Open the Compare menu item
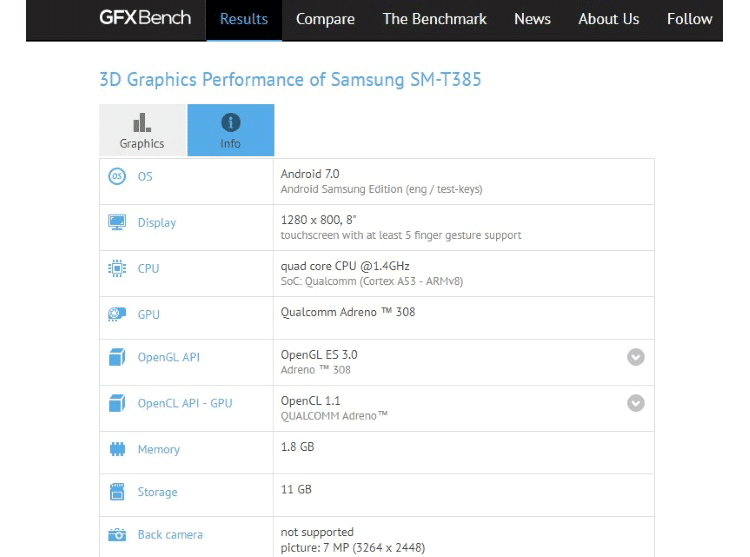This screenshot has height=557, width=750. point(325,19)
